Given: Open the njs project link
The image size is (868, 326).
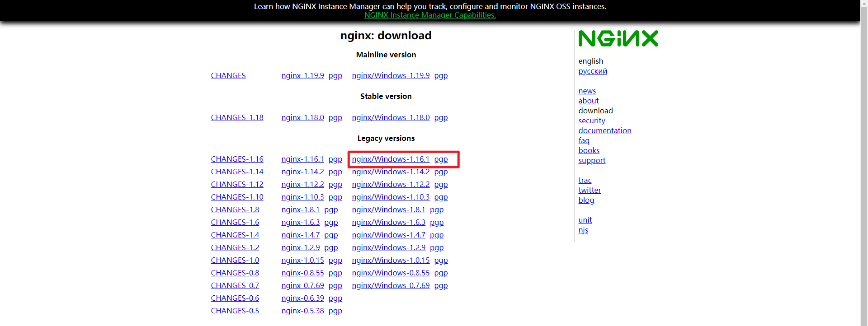Looking at the screenshot, I should [x=583, y=230].
